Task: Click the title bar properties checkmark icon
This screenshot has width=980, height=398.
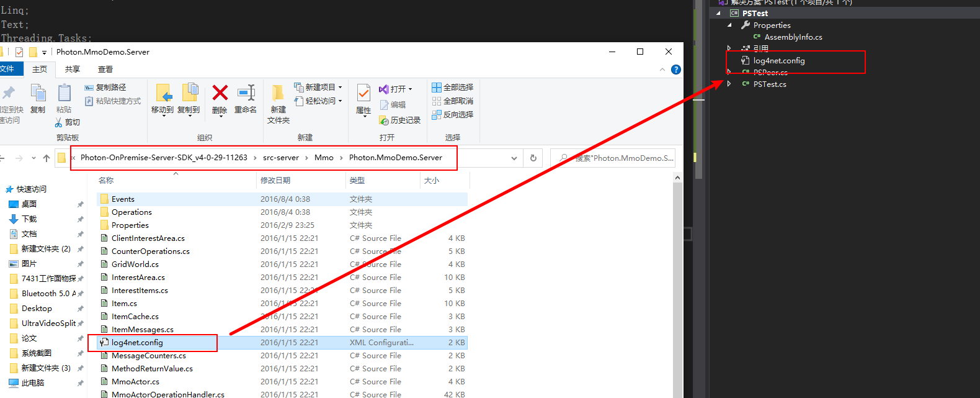Action: point(19,52)
